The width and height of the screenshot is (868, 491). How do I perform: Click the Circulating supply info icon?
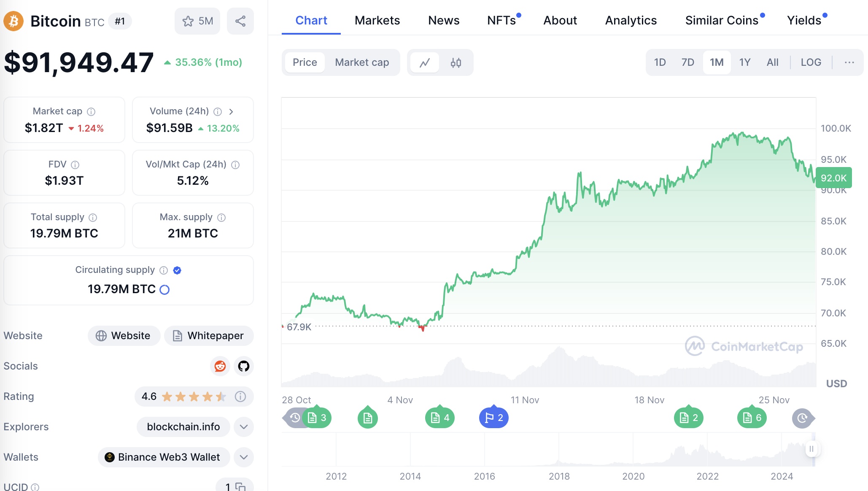(x=164, y=270)
